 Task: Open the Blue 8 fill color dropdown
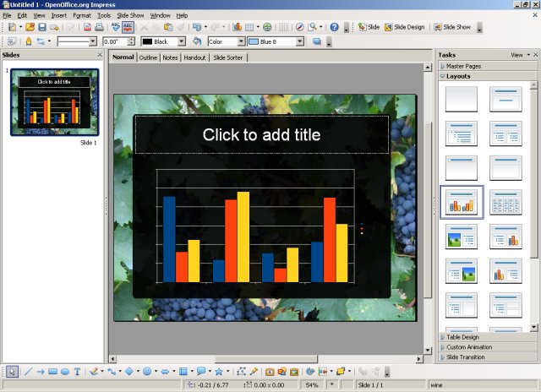click(300, 41)
